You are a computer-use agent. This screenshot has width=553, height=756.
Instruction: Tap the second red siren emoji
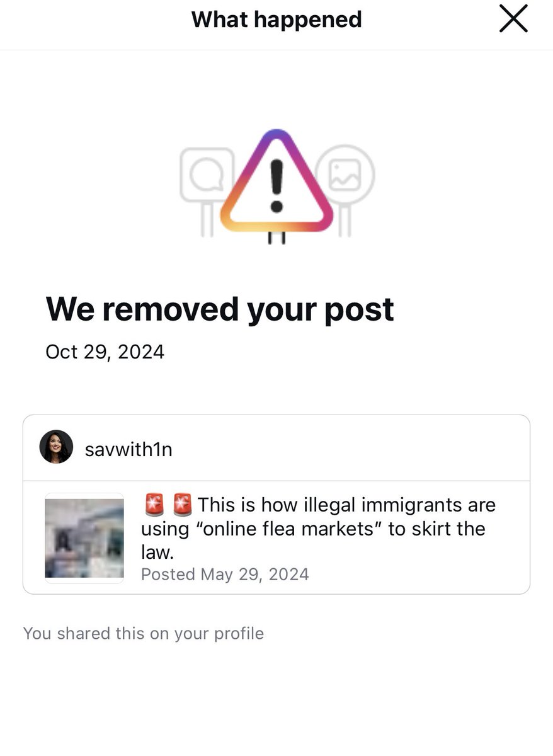click(x=183, y=505)
